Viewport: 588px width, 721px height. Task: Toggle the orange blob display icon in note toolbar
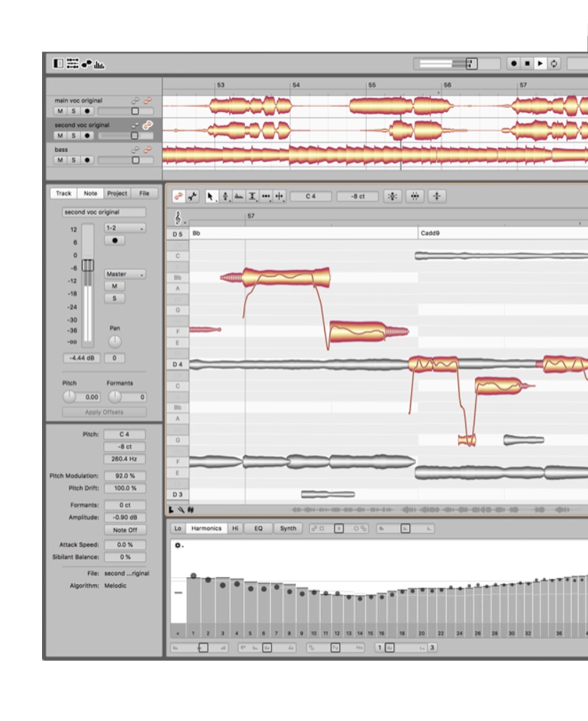[178, 197]
